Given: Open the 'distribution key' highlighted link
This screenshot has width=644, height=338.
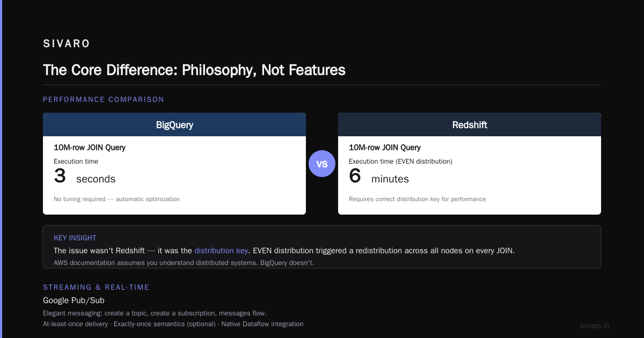Looking at the screenshot, I should tap(221, 251).
